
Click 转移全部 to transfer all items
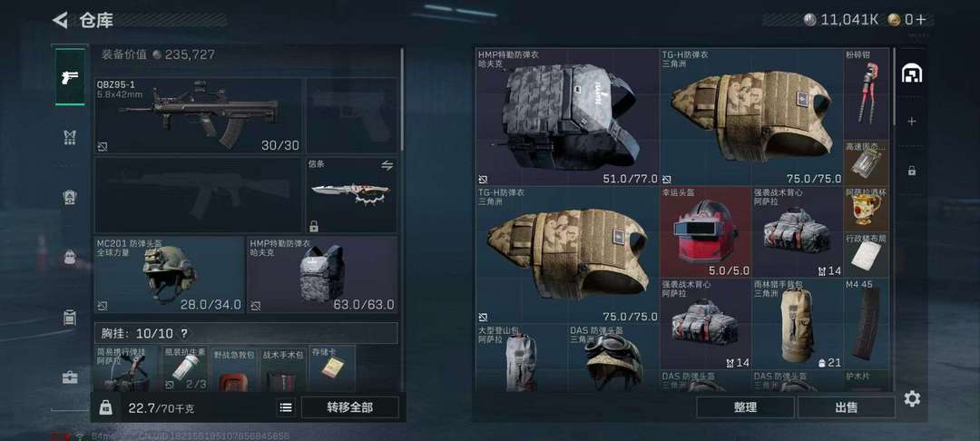350,407
